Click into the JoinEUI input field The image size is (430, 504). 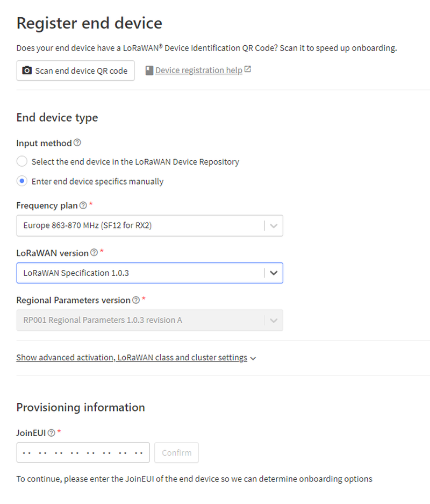(83, 453)
